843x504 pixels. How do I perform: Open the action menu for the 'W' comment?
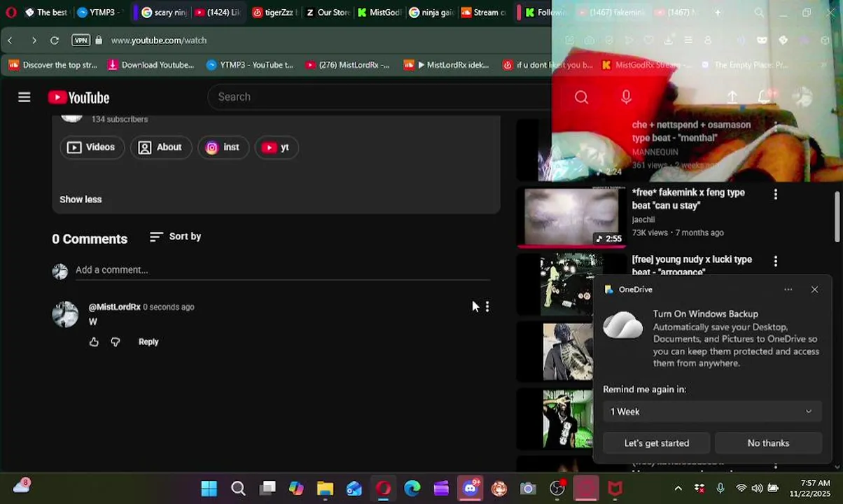(x=487, y=307)
